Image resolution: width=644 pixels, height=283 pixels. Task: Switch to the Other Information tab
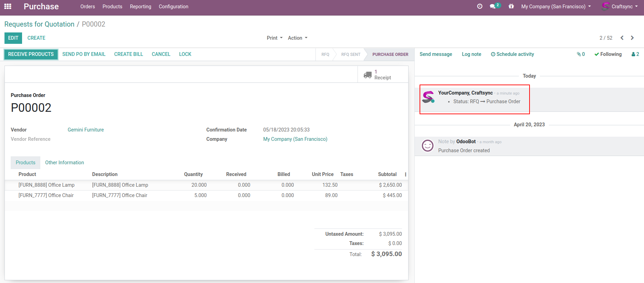click(x=64, y=163)
